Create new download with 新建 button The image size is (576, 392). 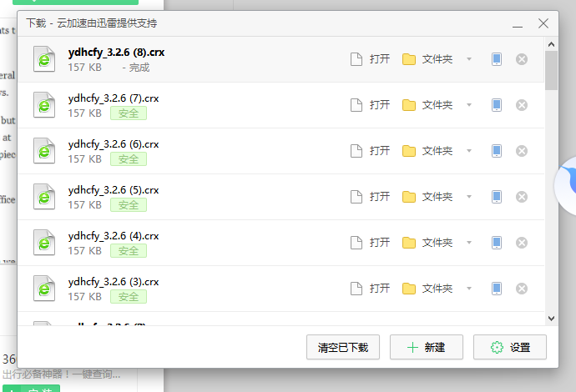(427, 347)
